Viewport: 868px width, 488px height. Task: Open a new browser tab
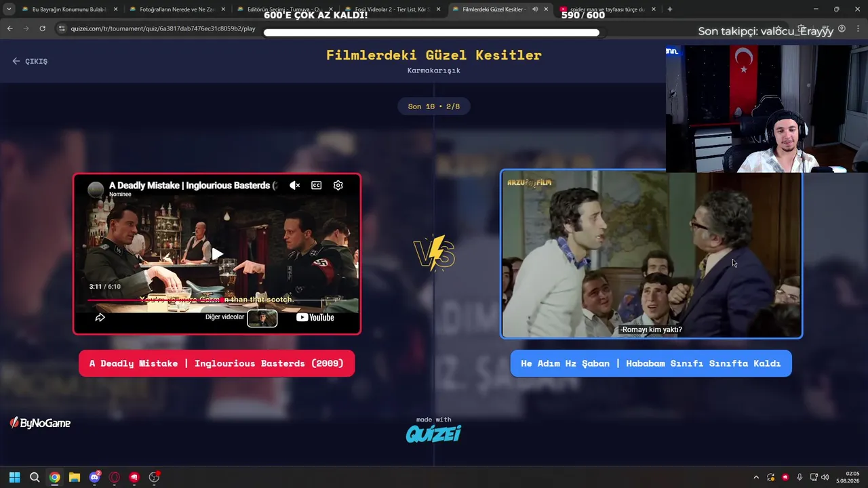point(670,9)
